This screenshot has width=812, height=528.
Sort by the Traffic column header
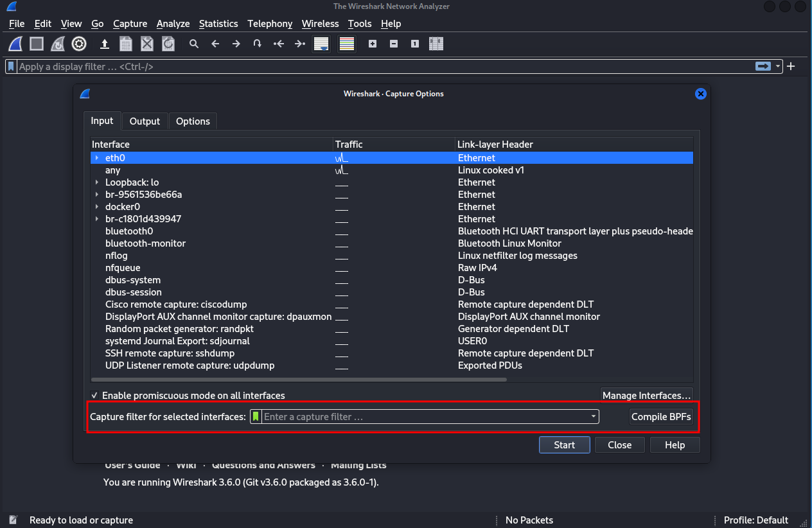pyautogui.click(x=394, y=145)
